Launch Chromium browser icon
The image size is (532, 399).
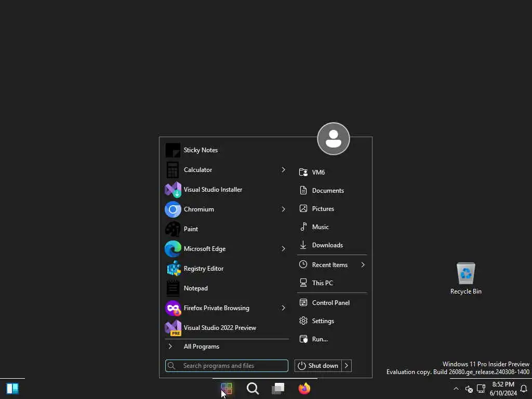pos(172,209)
